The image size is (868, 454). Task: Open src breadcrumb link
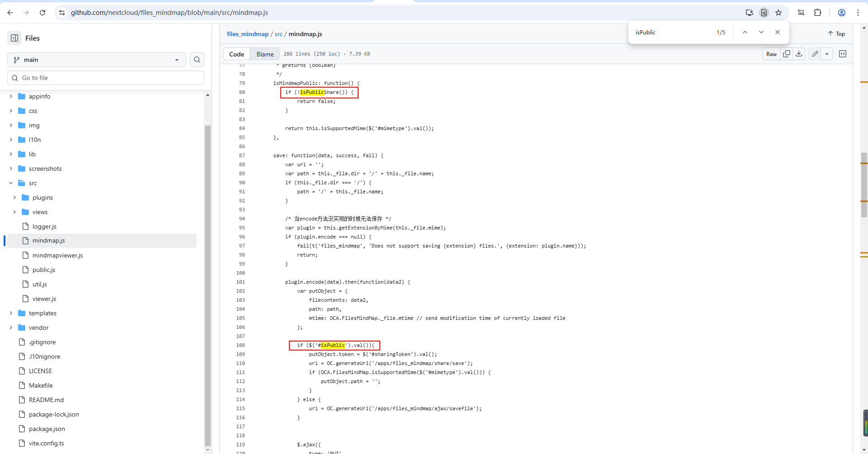(278, 34)
